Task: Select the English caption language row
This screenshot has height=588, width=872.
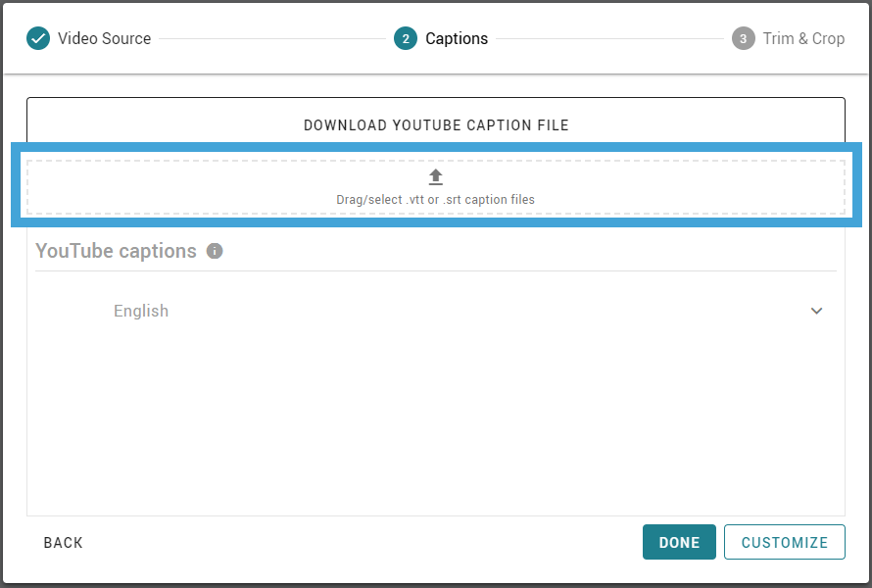Action: pyautogui.click(x=436, y=311)
